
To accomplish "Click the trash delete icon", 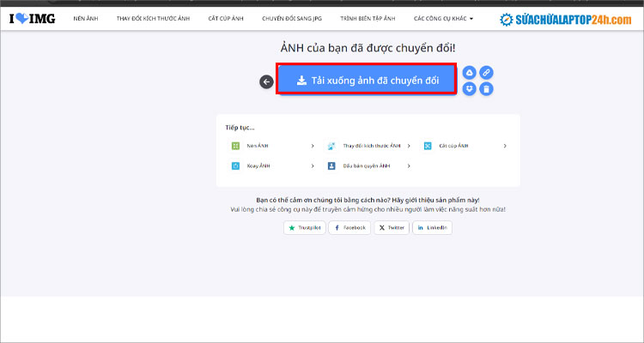I will 486,89.
